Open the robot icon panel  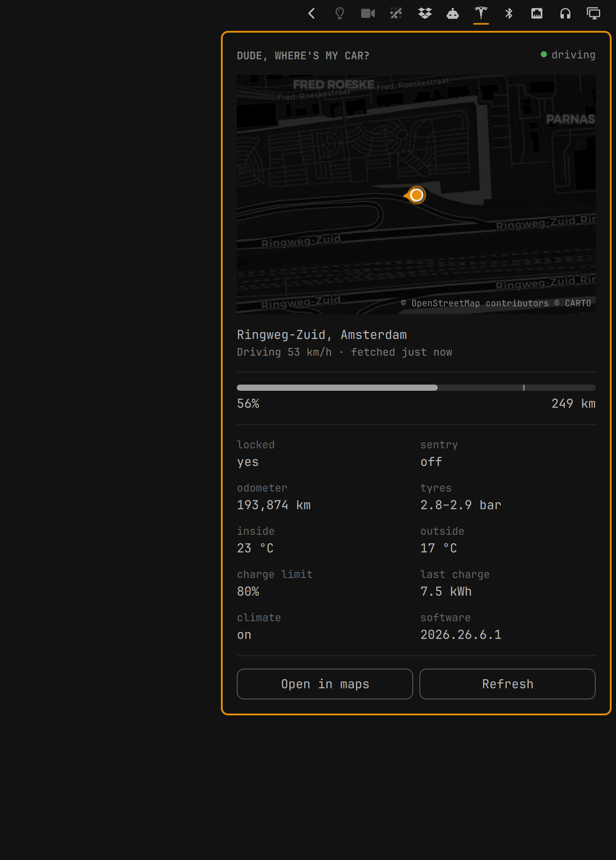pos(453,13)
